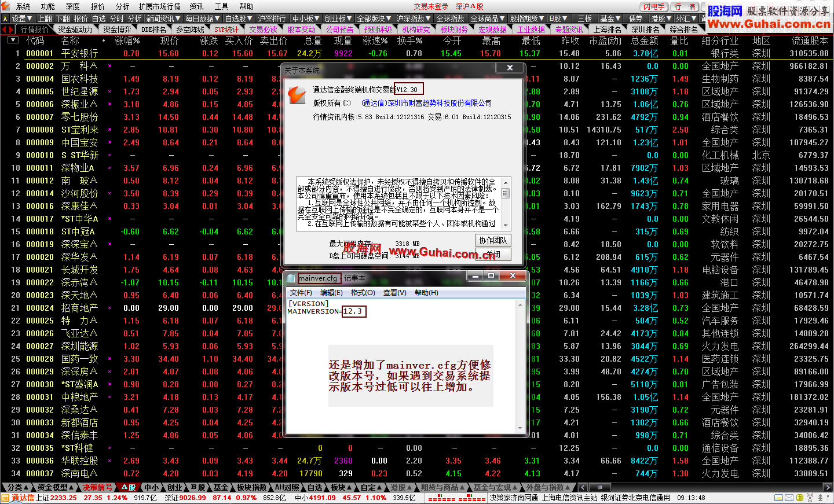Viewport: 834px width, 504px height.
Task: Click the 协作团队 button in About dialog
Action: 493,240
